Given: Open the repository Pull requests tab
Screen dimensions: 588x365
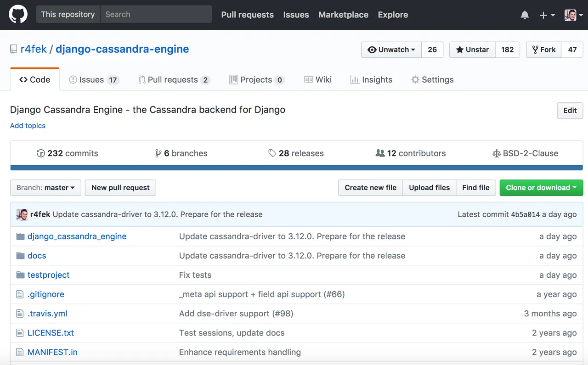Looking at the screenshot, I should tap(174, 79).
